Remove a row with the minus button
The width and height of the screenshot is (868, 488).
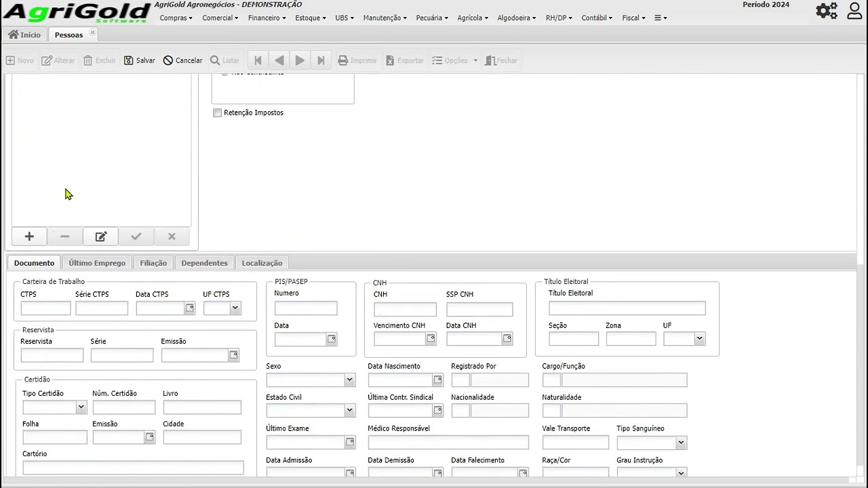[65, 237]
